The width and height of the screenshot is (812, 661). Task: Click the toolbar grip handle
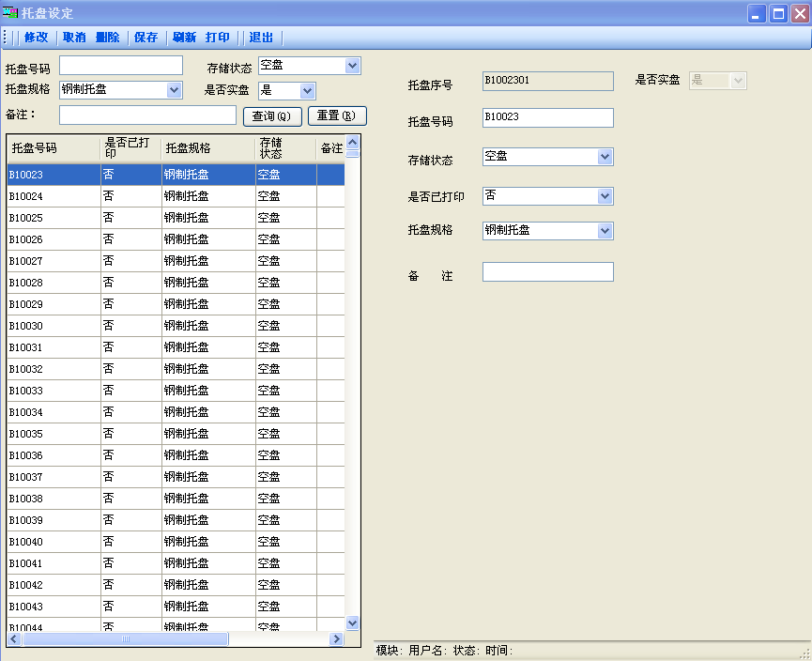pyautogui.click(x=6, y=38)
